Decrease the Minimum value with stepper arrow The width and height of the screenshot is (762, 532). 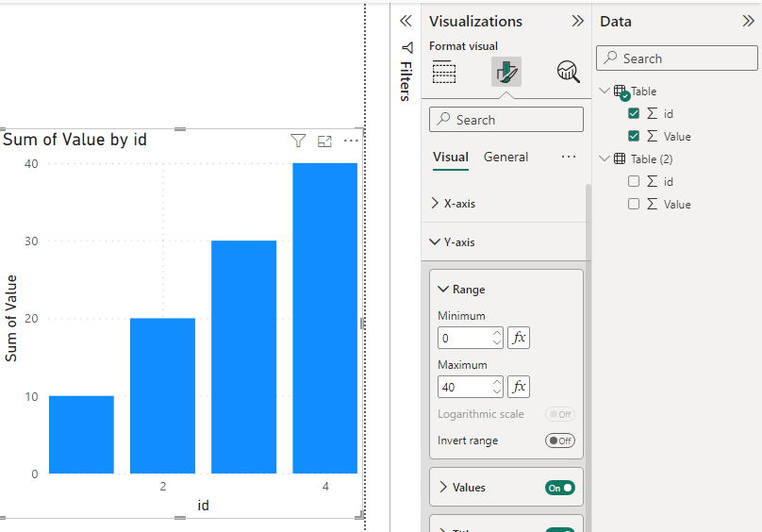497,342
